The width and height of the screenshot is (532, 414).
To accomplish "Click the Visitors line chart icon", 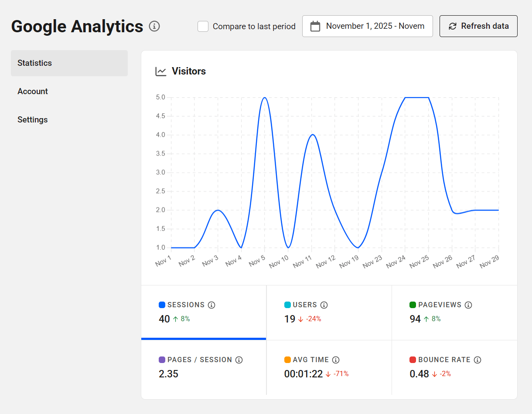I will click(x=161, y=71).
